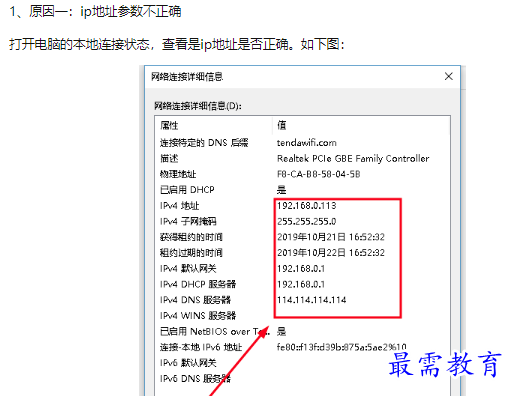Select physical address F8-CA-B8-58-04-5B
This screenshot has height=396, width=510.
pyautogui.click(x=318, y=174)
